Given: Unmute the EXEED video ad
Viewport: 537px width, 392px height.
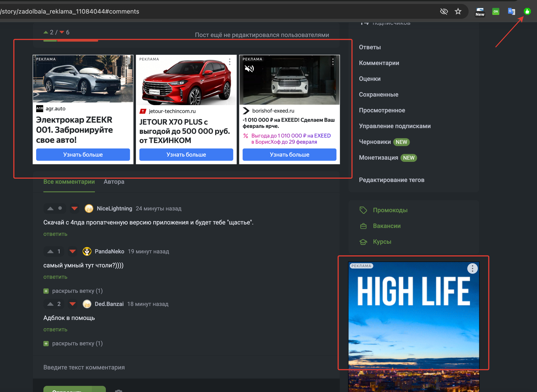Looking at the screenshot, I should tap(249, 69).
